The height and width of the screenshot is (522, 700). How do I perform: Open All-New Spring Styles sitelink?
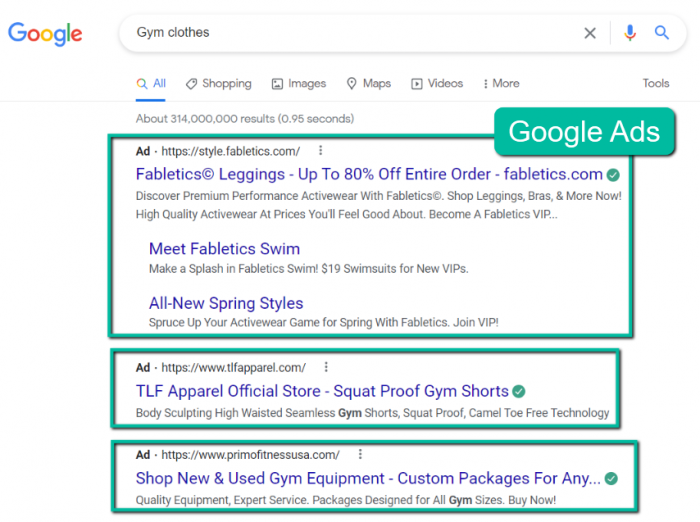[x=226, y=303]
